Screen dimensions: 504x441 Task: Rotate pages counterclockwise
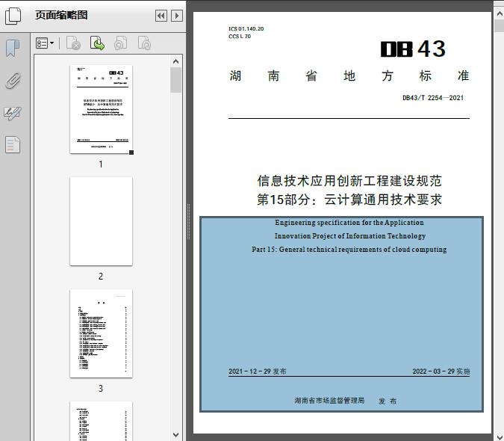[x=121, y=44]
